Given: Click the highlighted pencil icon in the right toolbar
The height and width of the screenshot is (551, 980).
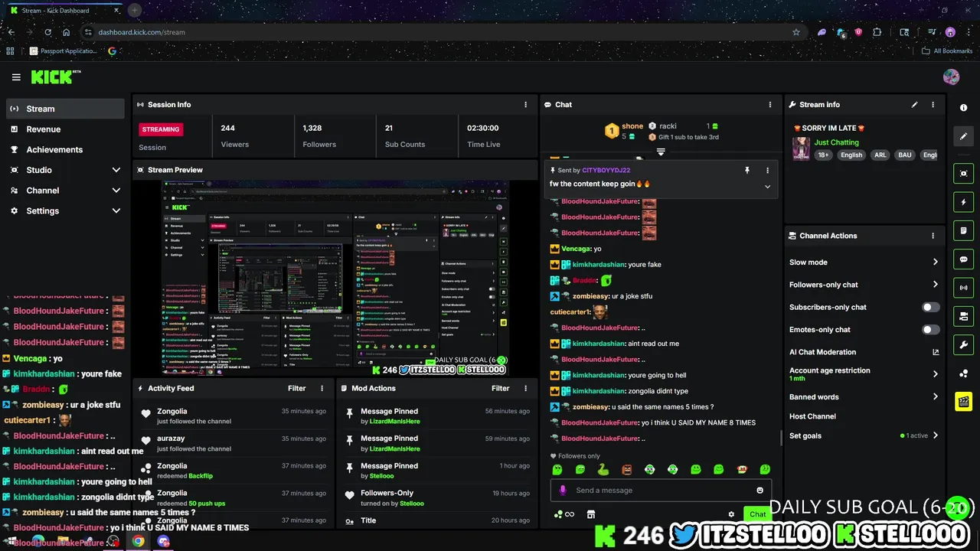Looking at the screenshot, I should pyautogui.click(x=963, y=136).
